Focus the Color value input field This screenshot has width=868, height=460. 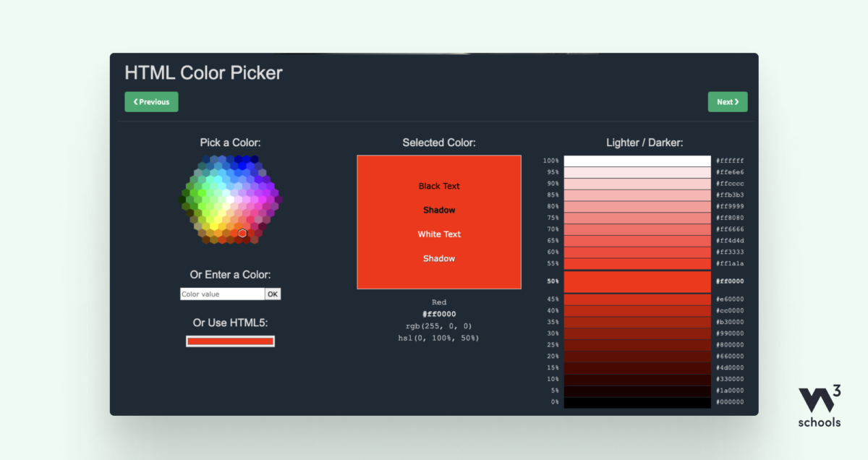click(222, 294)
